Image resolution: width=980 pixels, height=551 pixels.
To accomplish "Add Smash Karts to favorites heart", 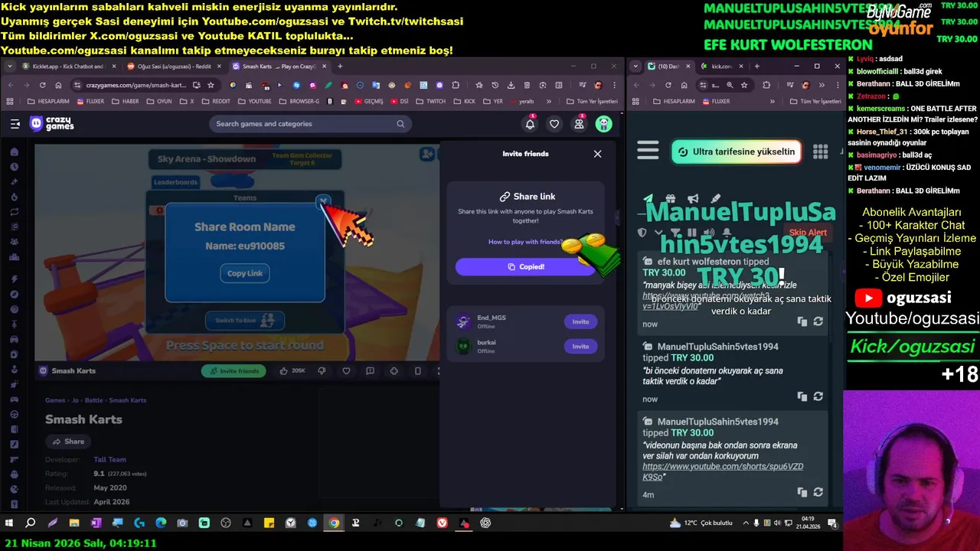I will pos(346,371).
